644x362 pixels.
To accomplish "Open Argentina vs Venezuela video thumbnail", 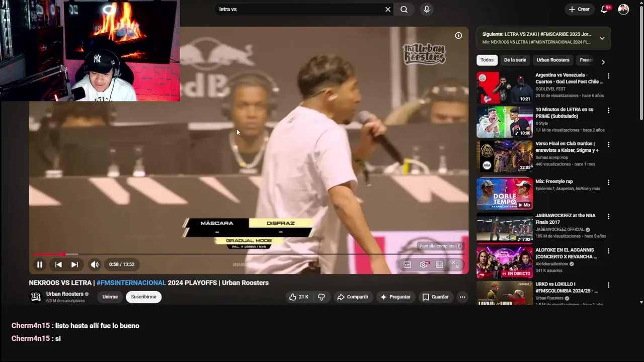I will tap(505, 87).
